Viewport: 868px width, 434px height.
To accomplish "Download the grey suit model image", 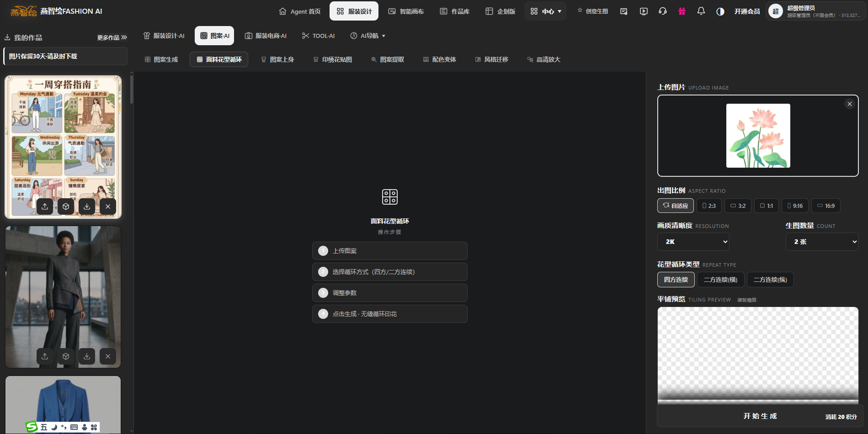I will coord(87,356).
